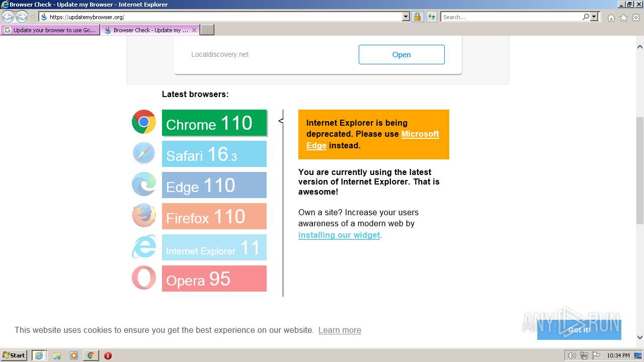Click the Chrome 110 banner

tap(214, 123)
